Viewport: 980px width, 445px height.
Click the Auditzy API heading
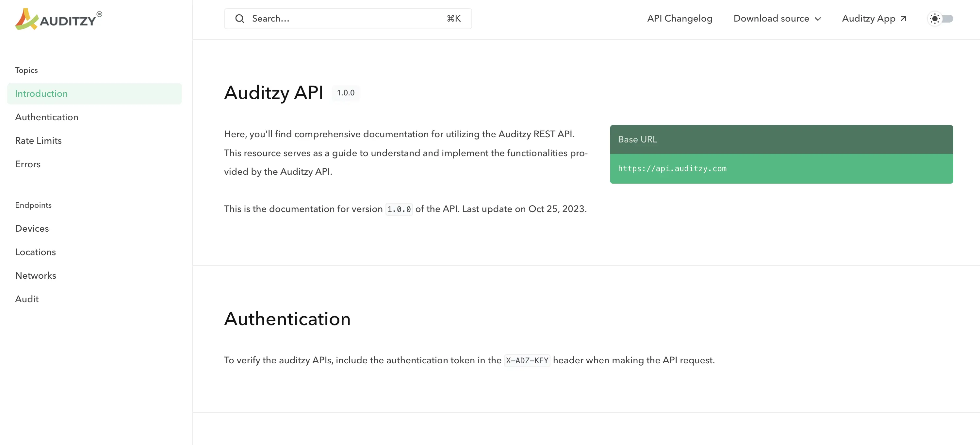click(x=273, y=93)
